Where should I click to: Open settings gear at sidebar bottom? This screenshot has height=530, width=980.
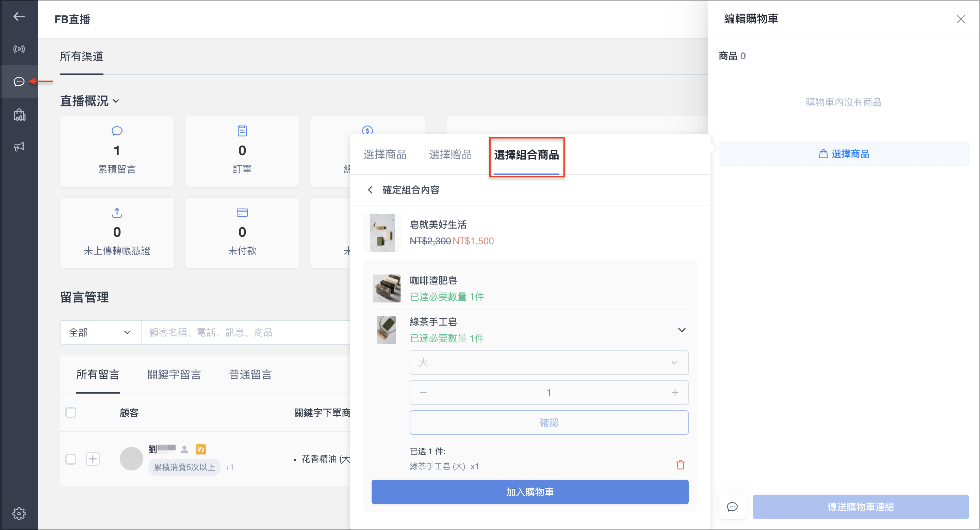19,513
